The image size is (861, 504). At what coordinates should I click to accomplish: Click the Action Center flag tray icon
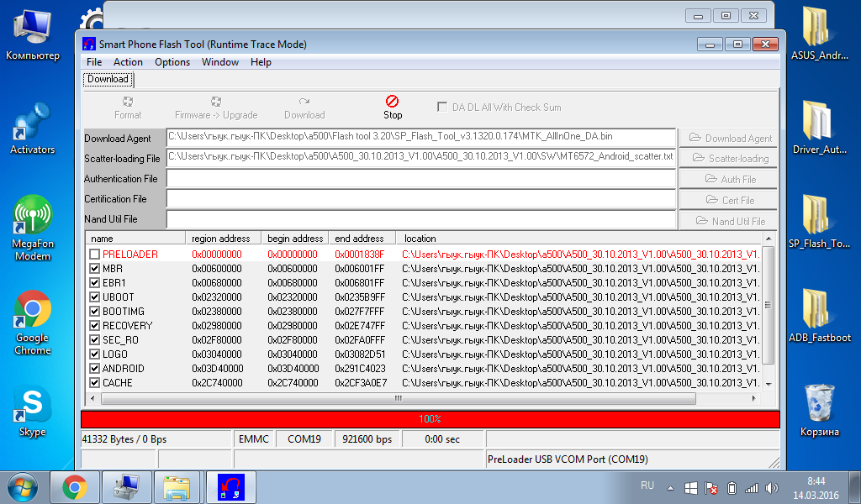click(x=711, y=487)
